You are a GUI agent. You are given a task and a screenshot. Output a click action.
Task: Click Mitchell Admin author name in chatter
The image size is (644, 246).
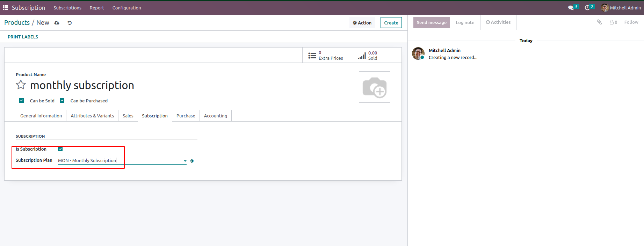click(444, 50)
